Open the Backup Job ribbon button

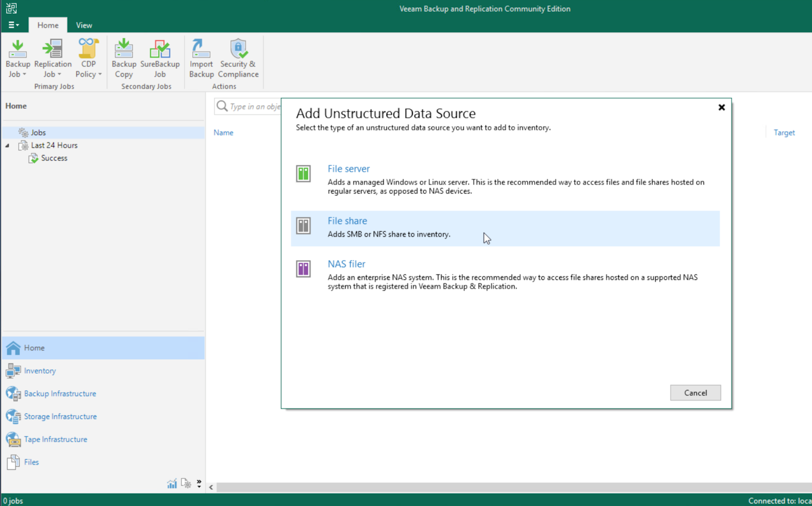[18, 58]
